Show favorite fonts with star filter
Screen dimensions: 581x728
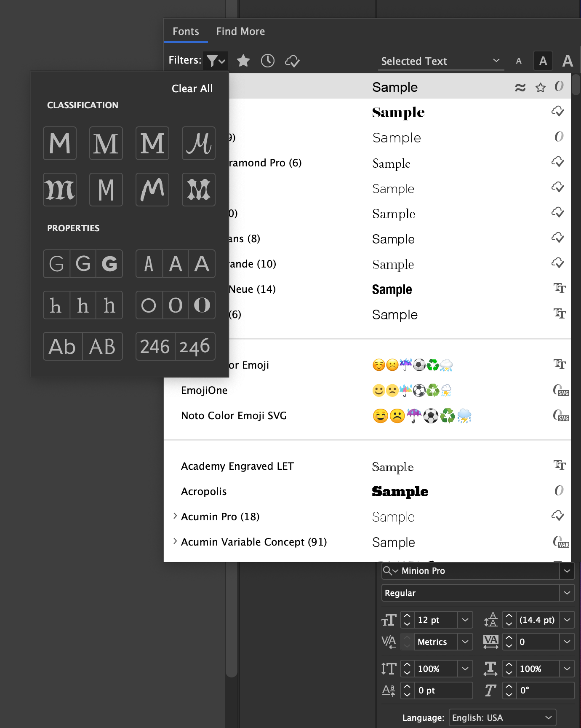coord(243,61)
